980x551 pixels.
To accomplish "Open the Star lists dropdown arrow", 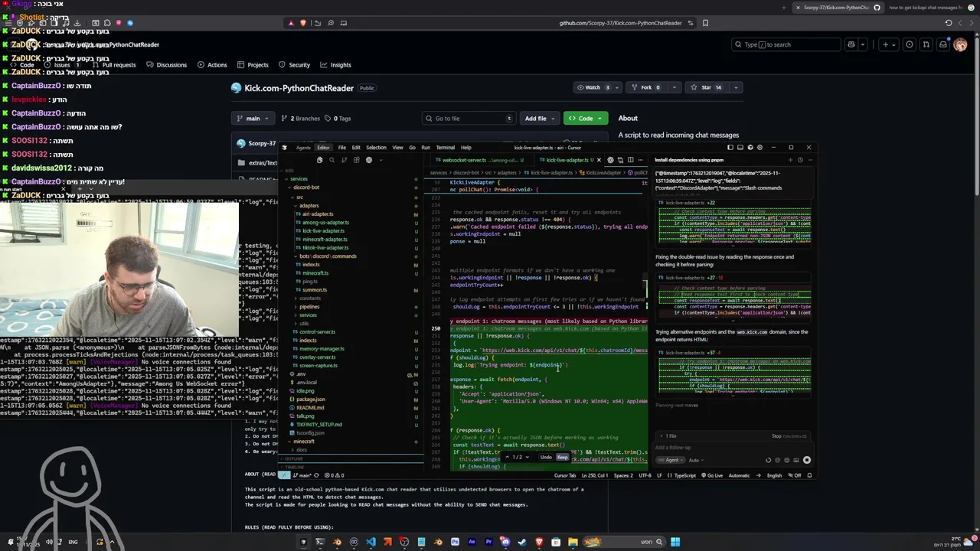I will click(x=736, y=87).
